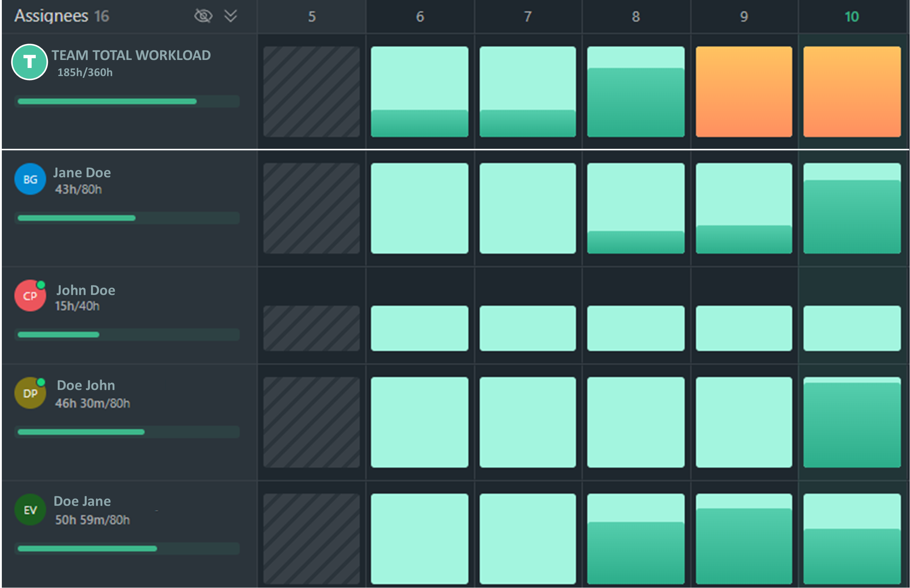The image size is (910, 588).
Task: Open Doe Jane's workload cell day 9
Action: (744, 539)
